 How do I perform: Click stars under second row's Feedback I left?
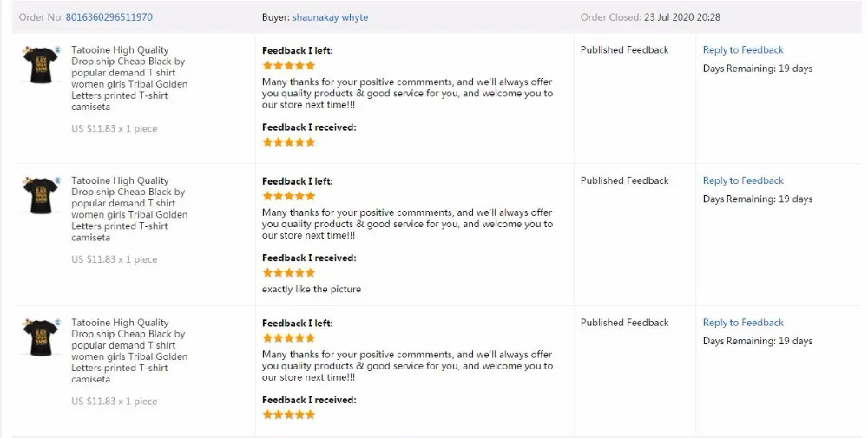tap(289, 197)
